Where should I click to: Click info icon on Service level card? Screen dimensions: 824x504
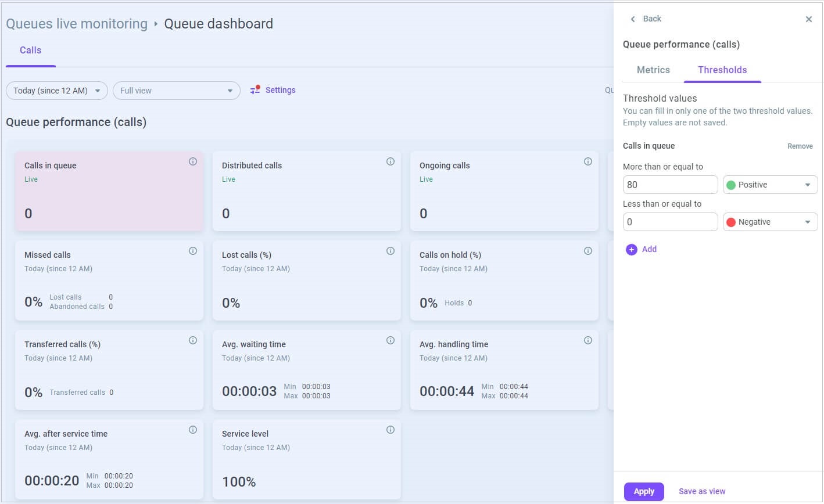(390, 430)
